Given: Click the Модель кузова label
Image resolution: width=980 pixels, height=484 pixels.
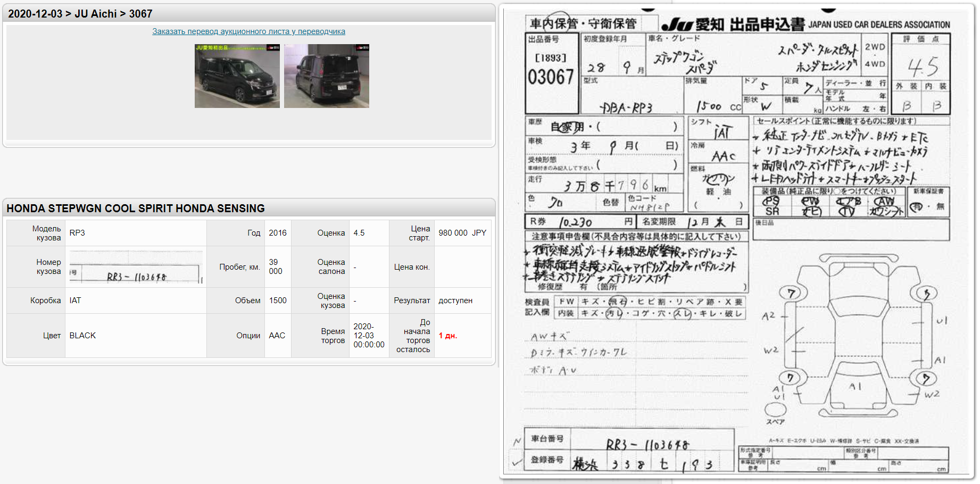Looking at the screenshot, I should [46, 233].
